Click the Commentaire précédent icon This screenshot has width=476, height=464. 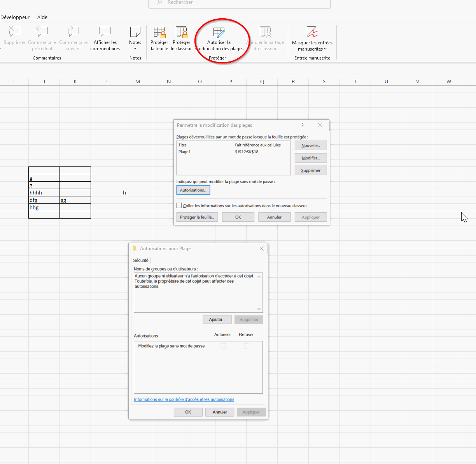pyautogui.click(x=42, y=32)
